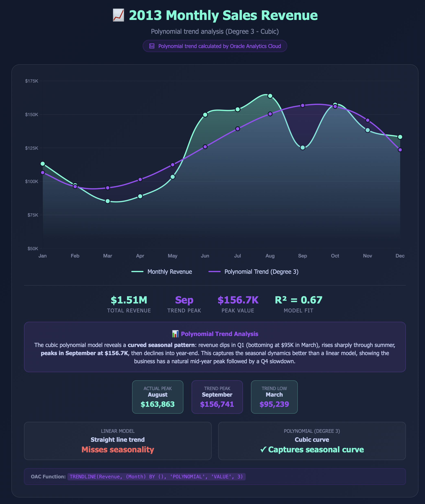The width and height of the screenshot is (425, 504).
Task: Toggle Polynomial Trend (Degree 3) legend item
Action: (x=261, y=272)
